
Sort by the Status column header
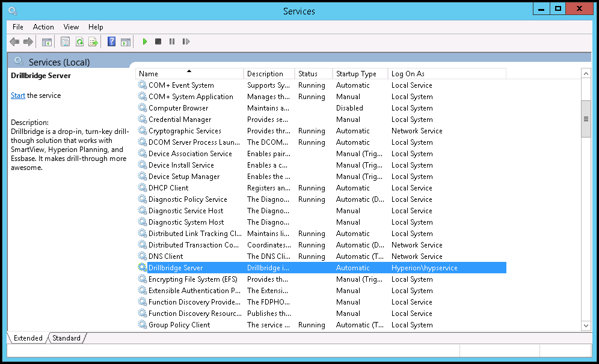point(313,74)
